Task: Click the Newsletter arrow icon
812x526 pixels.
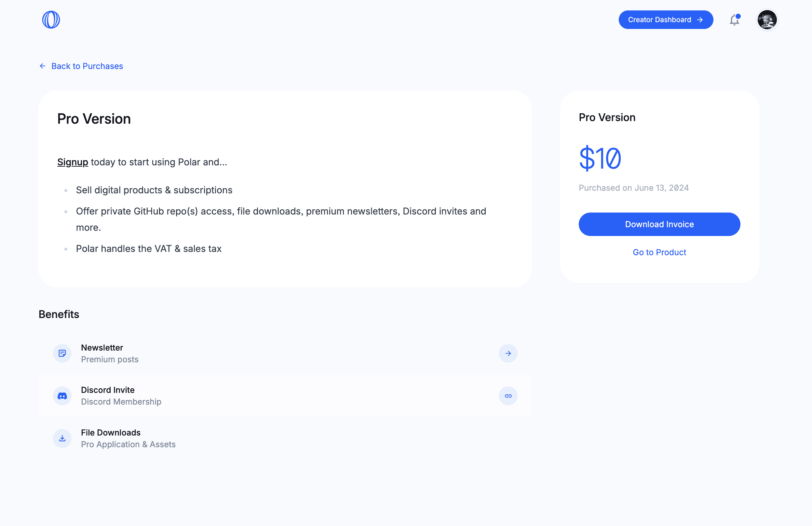Action: point(508,353)
